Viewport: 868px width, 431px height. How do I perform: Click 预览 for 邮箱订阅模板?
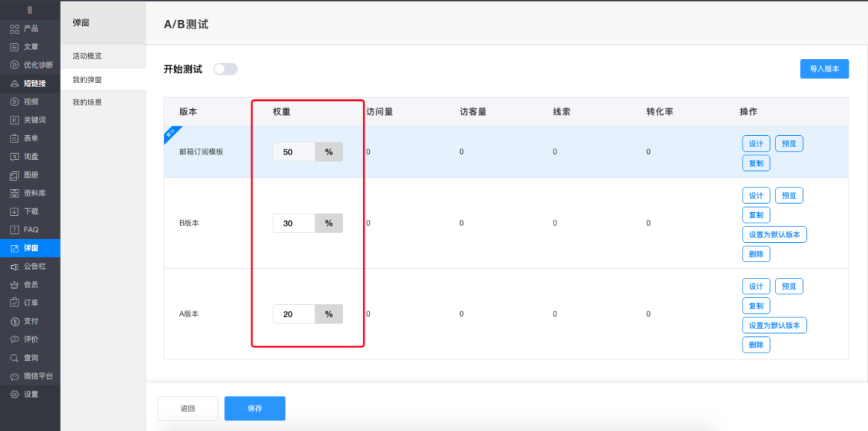(789, 143)
